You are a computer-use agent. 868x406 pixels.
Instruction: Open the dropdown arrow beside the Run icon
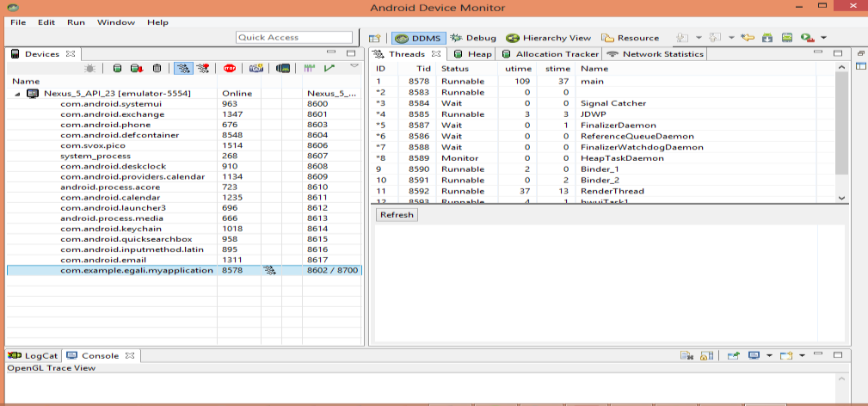click(x=824, y=38)
